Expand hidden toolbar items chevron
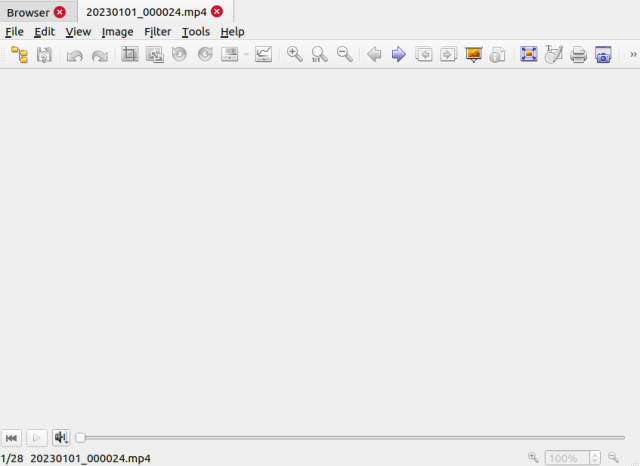The width and height of the screenshot is (640, 466). pos(633,54)
